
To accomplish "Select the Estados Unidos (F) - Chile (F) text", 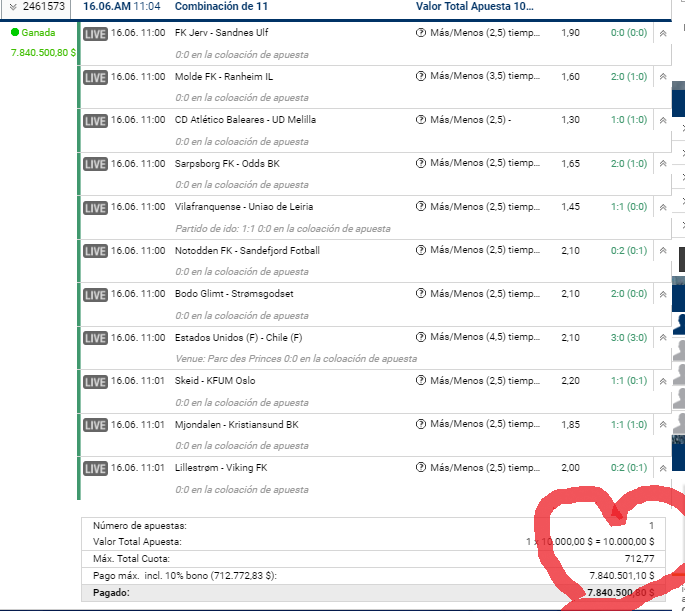I will 239,338.
